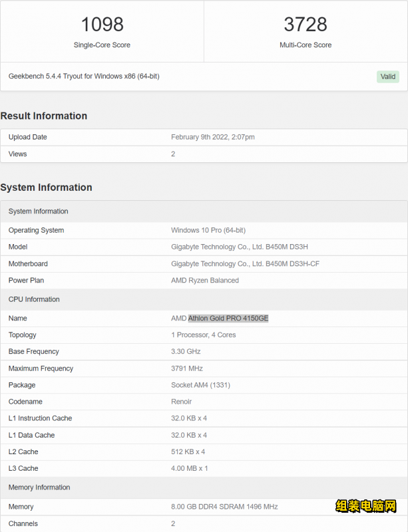This screenshot has width=408, height=532.
Task: Click the Single-Core Score label
Action: pos(102,45)
